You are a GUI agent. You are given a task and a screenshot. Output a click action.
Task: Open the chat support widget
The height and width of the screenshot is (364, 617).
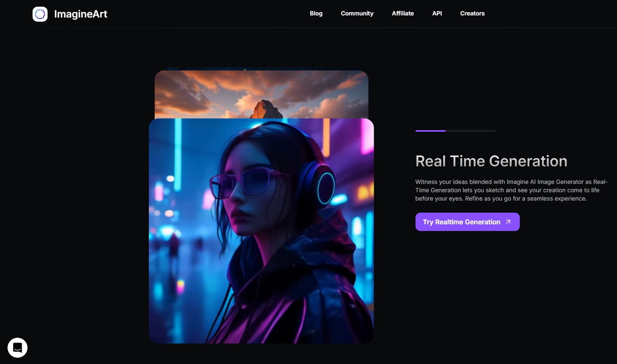[18, 347]
